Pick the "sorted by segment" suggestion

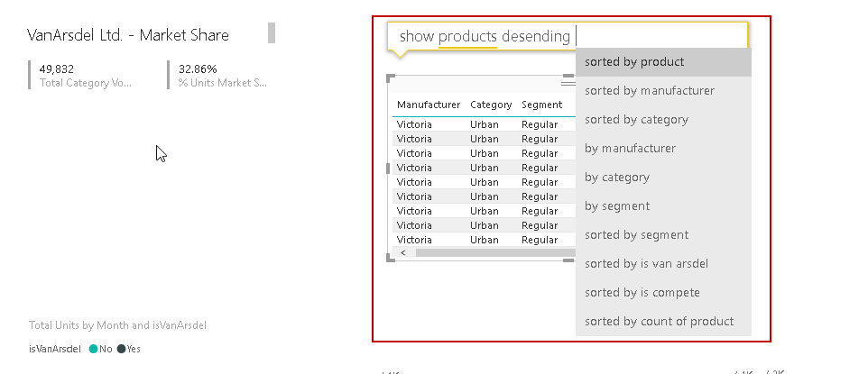[x=663, y=235]
